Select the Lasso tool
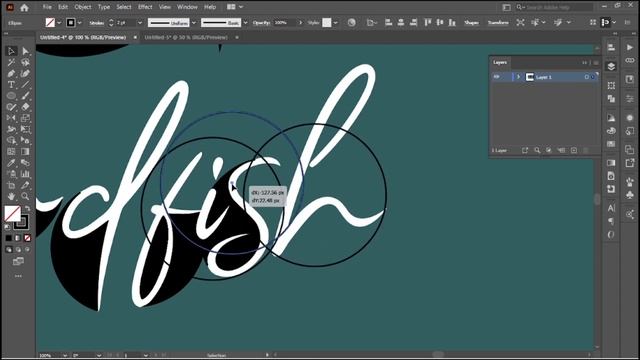The image size is (640, 360). tap(25, 62)
